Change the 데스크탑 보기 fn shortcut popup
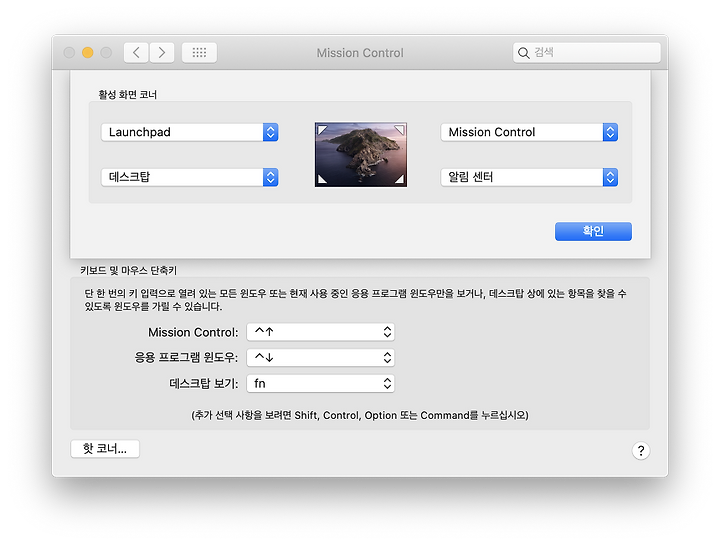Image resolution: width=720 pixels, height=545 pixels. coord(321,383)
